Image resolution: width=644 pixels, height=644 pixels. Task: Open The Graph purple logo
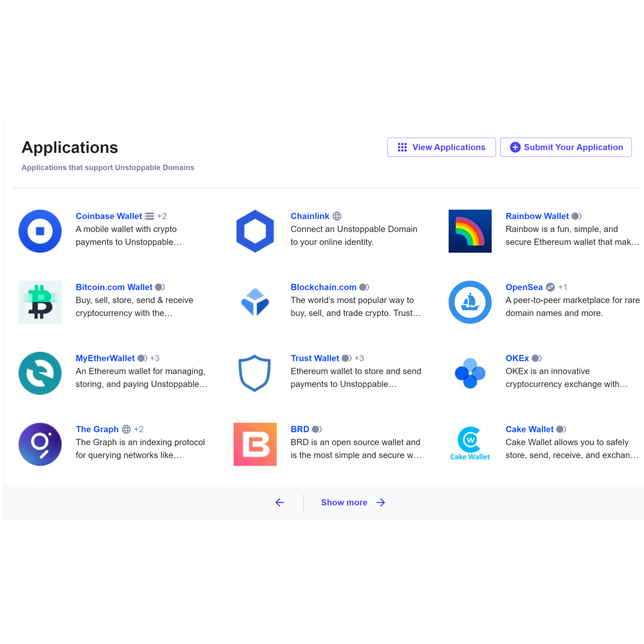coord(40,444)
